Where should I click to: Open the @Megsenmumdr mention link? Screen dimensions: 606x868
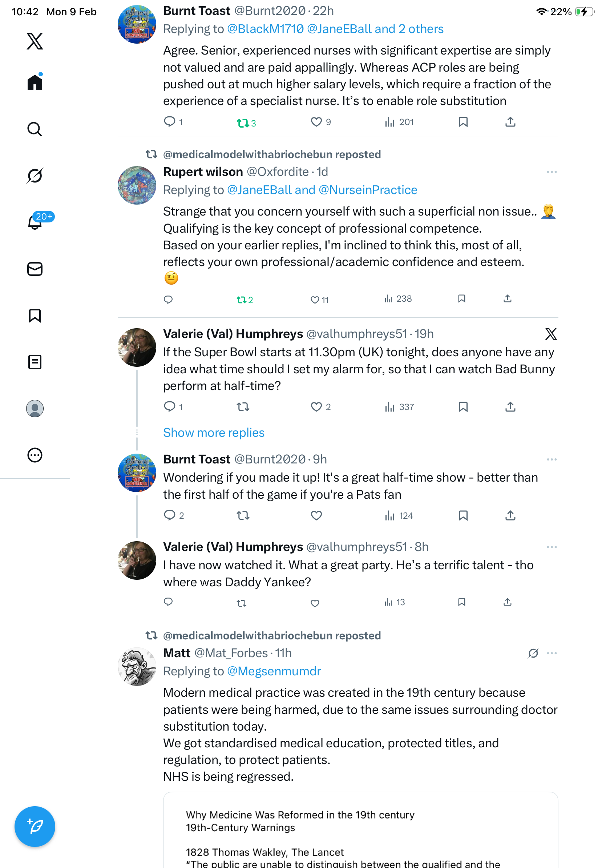(x=274, y=671)
